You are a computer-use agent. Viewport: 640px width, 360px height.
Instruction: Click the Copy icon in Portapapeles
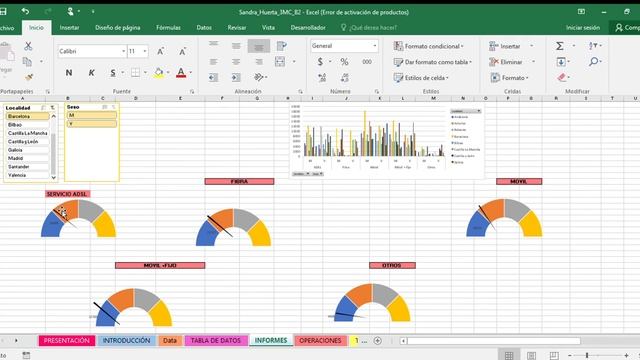[27, 62]
